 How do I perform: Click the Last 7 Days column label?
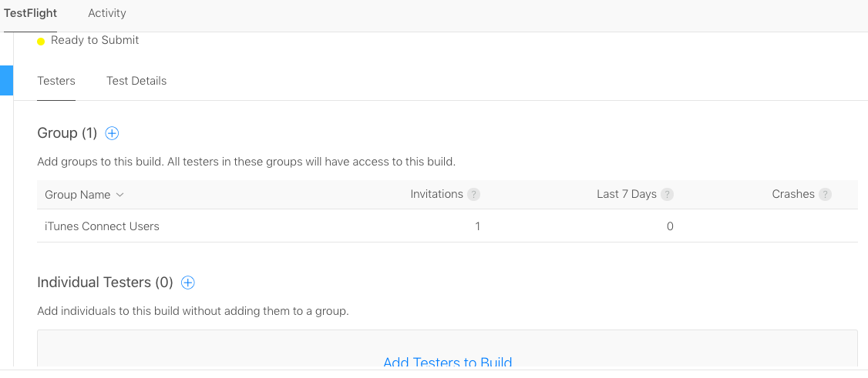coord(626,194)
